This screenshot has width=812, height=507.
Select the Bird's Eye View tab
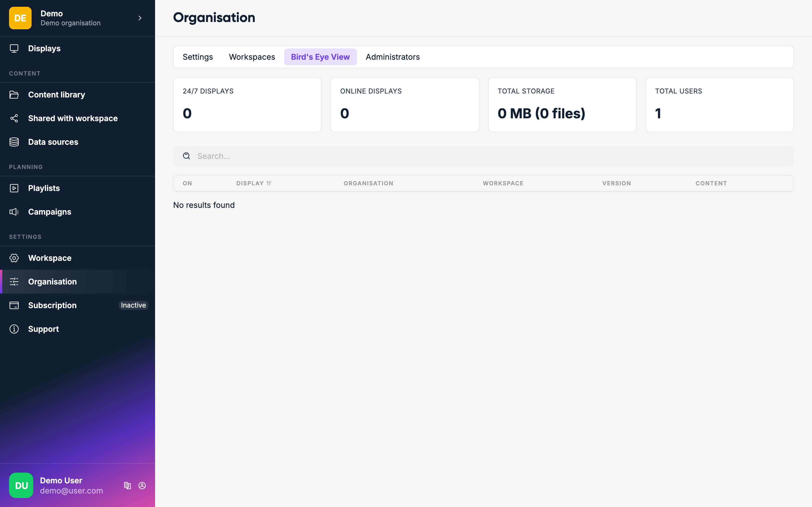(x=320, y=57)
